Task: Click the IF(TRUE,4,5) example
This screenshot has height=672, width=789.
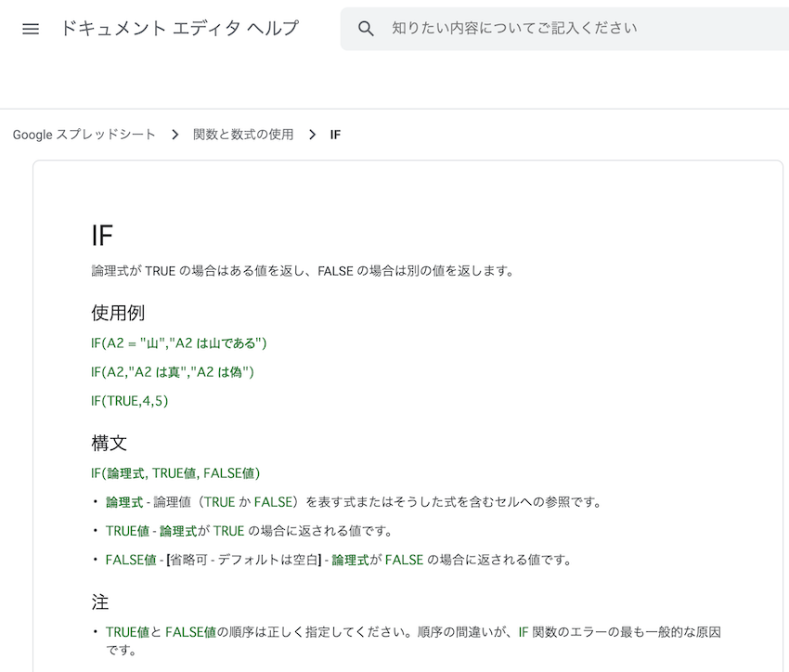Action: pos(130,401)
